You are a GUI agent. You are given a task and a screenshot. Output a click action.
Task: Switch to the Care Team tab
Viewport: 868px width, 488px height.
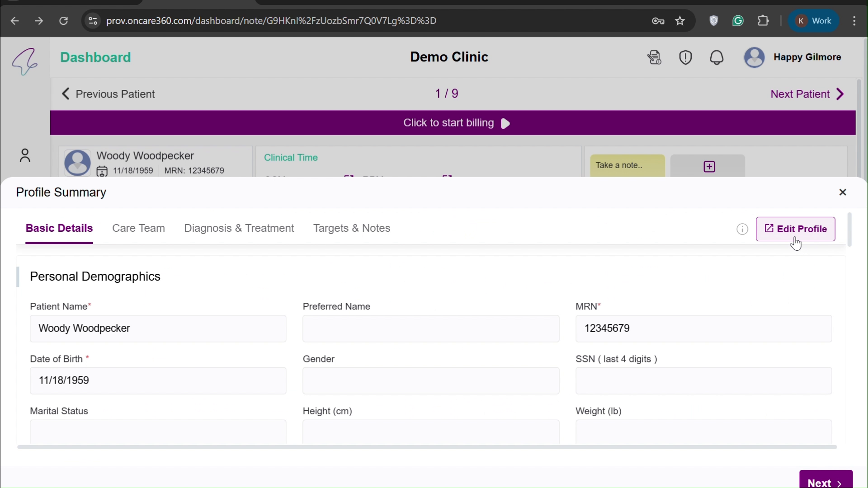(x=138, y=229)
